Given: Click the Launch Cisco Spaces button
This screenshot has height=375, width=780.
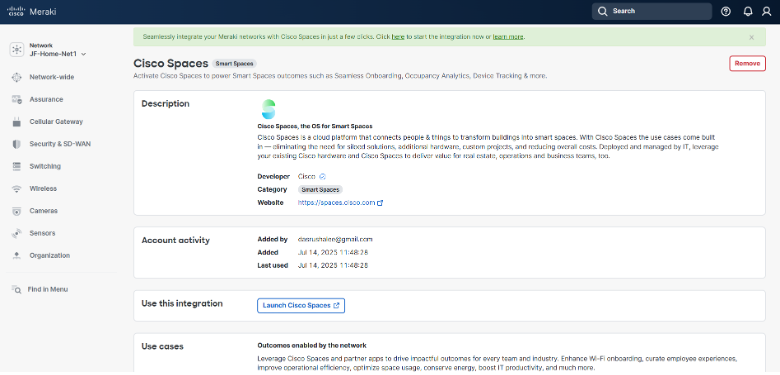Looking at the screenshot, I should tap(301, 305).
